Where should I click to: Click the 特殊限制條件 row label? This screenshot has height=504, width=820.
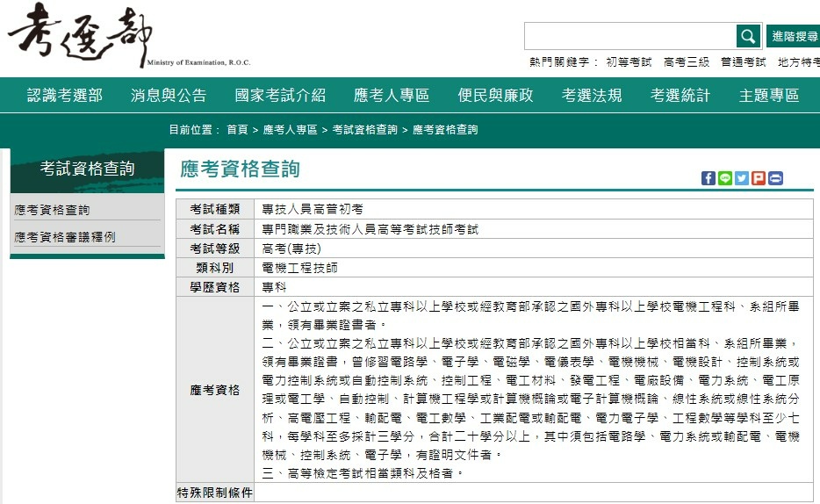coord(215,493)
